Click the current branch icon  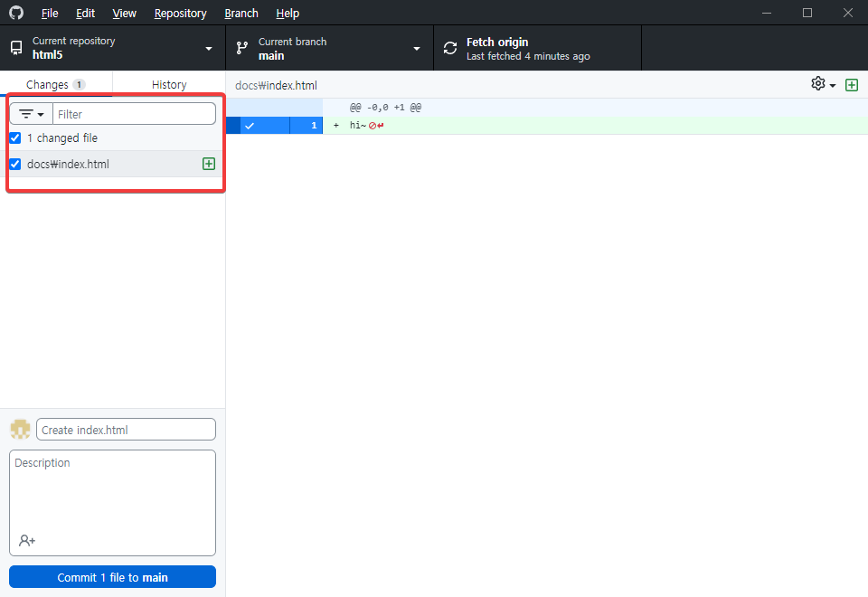pos(241,47)
